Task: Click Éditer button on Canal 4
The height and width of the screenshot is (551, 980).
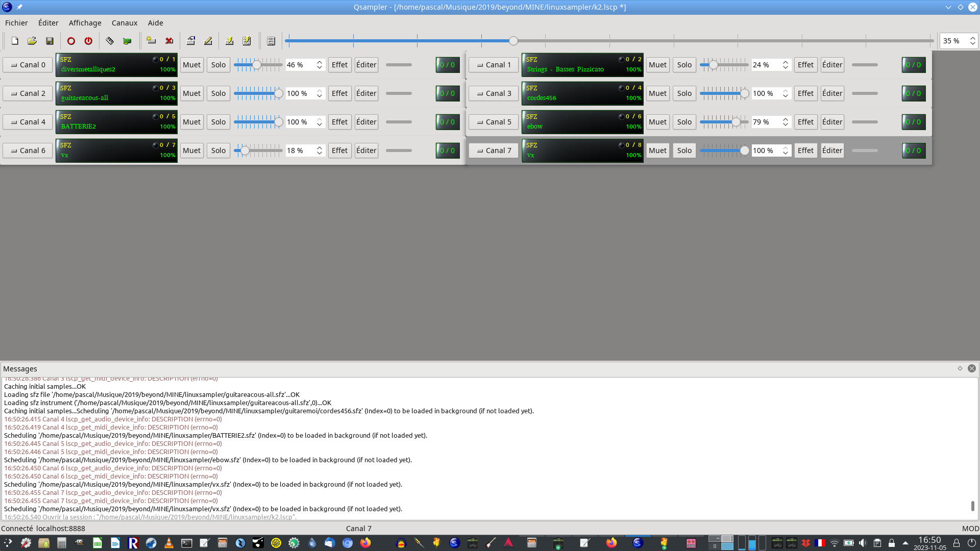Action: 366,122
